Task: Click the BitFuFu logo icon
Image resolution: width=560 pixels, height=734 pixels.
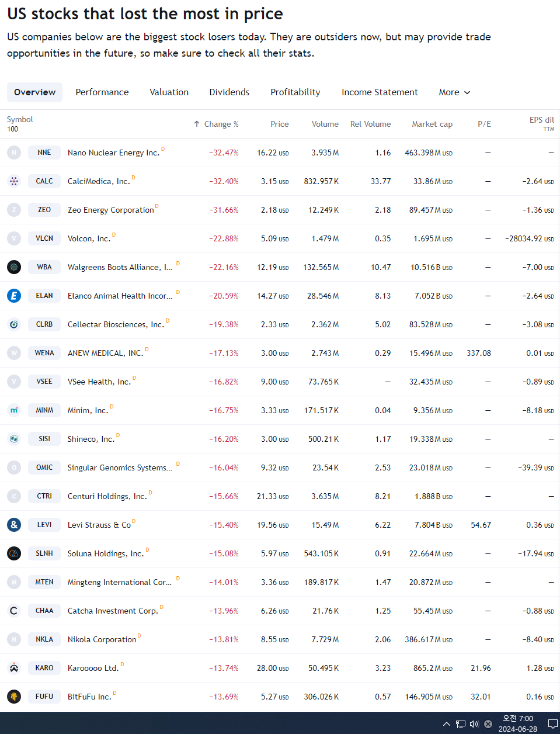Action: coord(14,697)
